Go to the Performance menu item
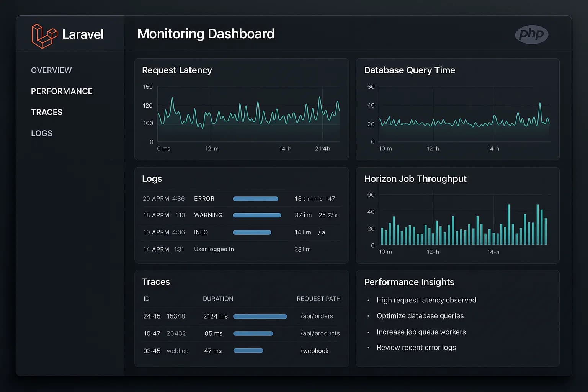 [62, 91]
